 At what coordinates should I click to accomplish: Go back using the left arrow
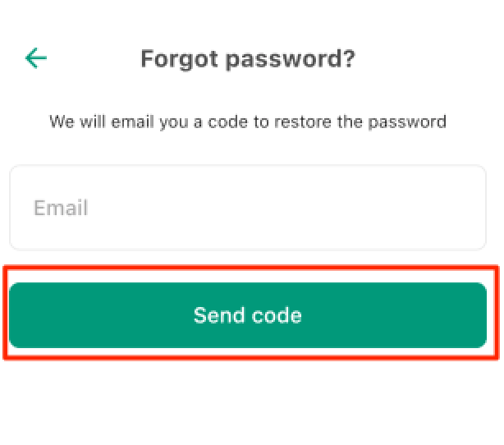(x=36, y=58)
